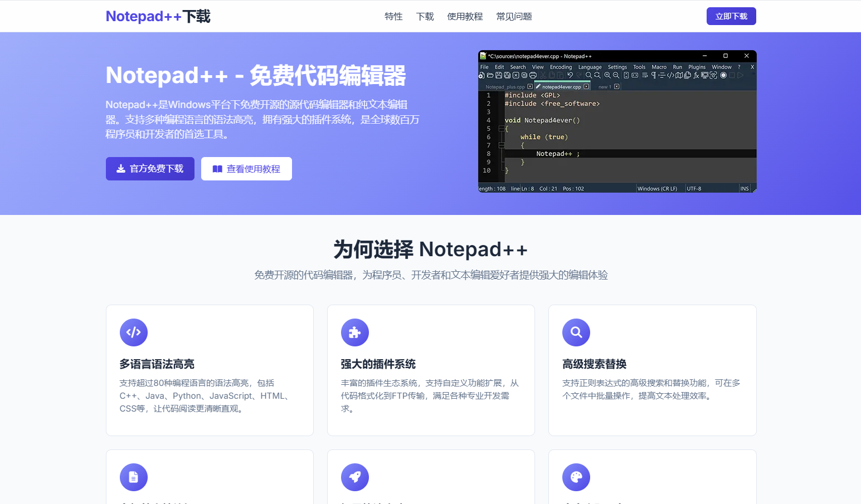Click the Notepad++下载 site logo
Viewport: 861px width, 504px height.
(x=158, y=17)
